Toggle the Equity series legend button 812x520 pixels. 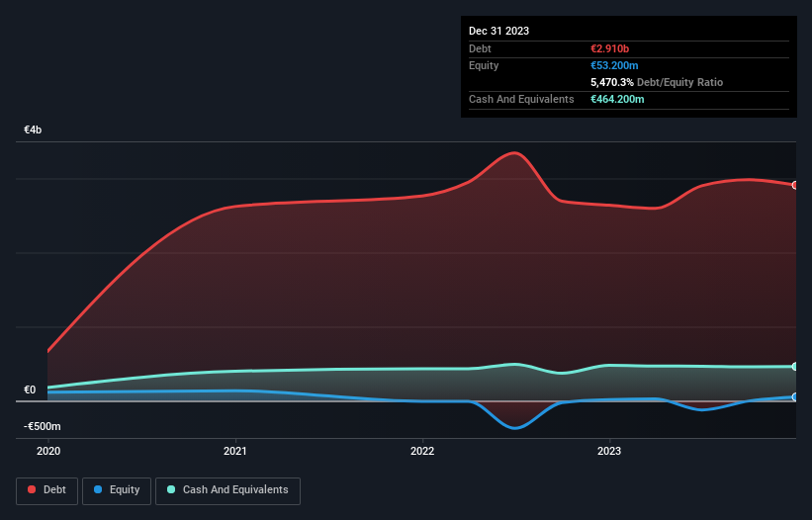point(117,490)
